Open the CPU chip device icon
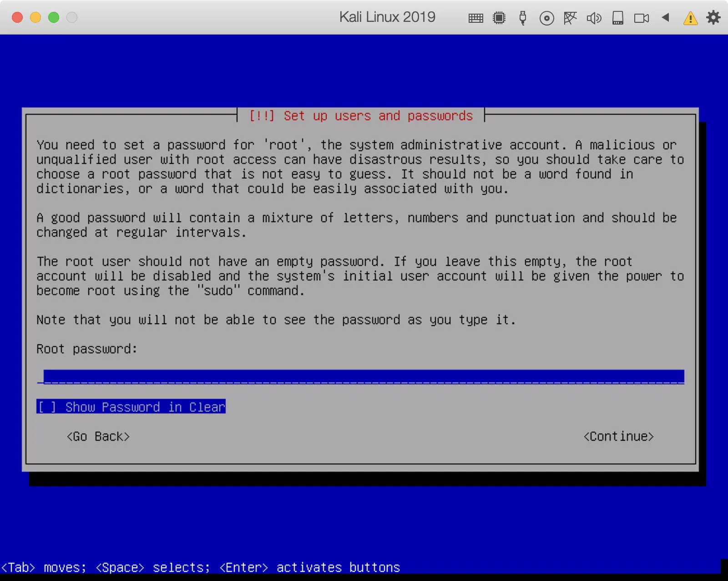 [499, 18]
